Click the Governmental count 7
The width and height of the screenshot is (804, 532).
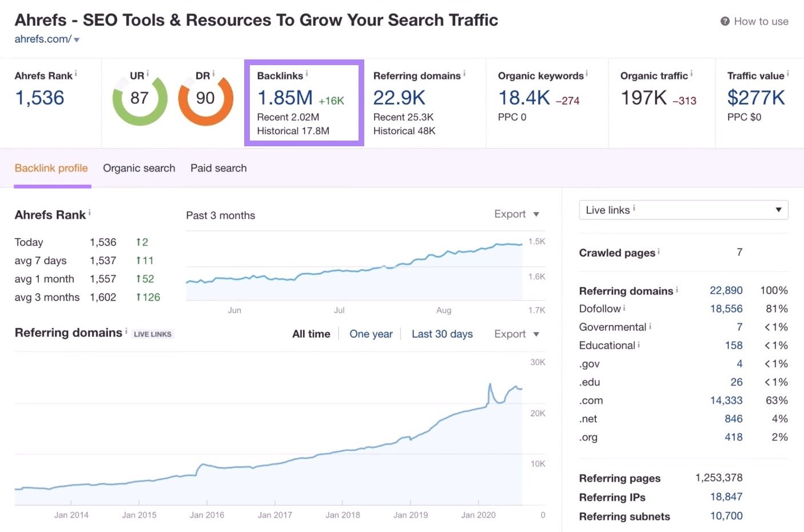(x=739, y=327)
